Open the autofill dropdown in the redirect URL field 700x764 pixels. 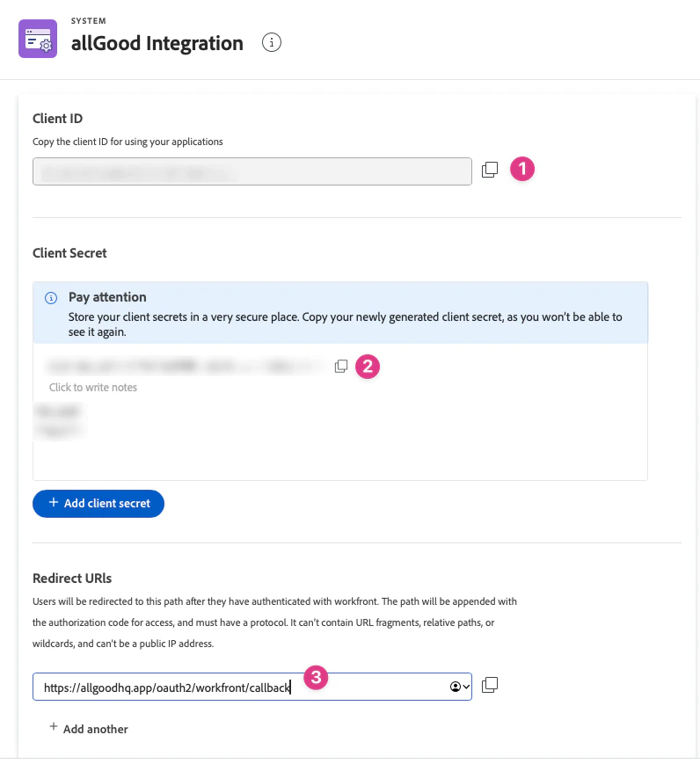464,686
